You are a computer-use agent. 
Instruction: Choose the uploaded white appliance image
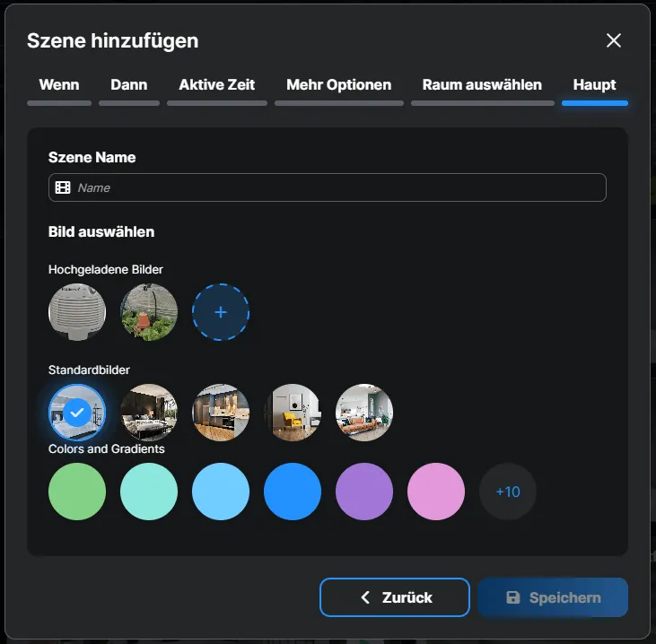(x=77, y=312)
